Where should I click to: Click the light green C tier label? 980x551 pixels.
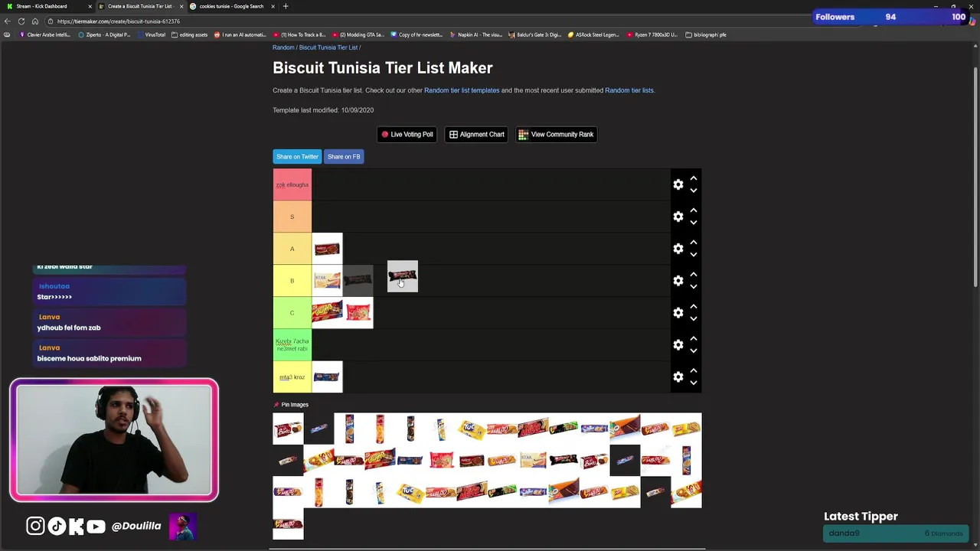click(x=292, y=313)
